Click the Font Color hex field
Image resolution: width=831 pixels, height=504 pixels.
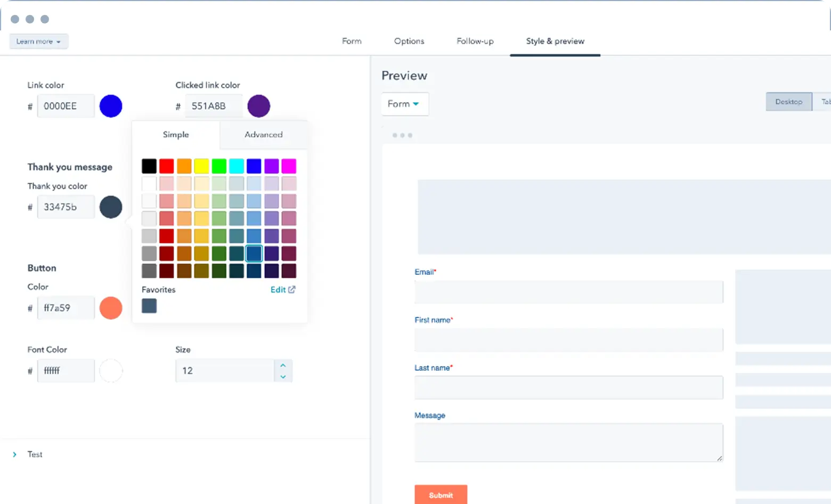[x=66, y=371]
